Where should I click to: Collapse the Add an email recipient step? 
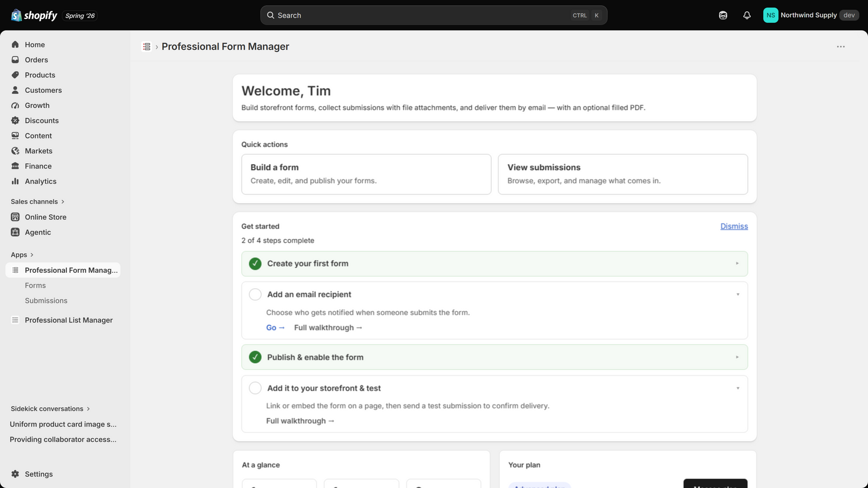click(738, 294)
